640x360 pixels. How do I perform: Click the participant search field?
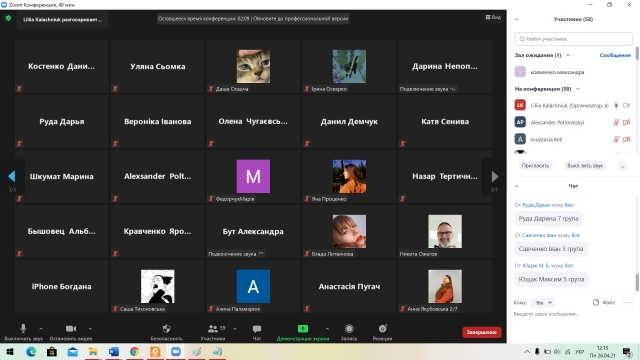(x=573, y=39)
